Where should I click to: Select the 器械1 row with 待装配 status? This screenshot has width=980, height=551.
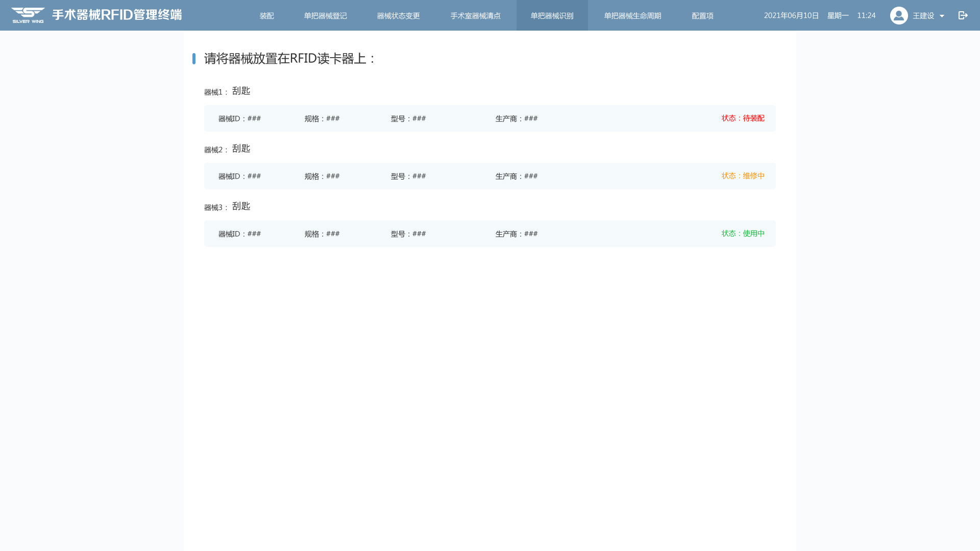click(489, 118)
